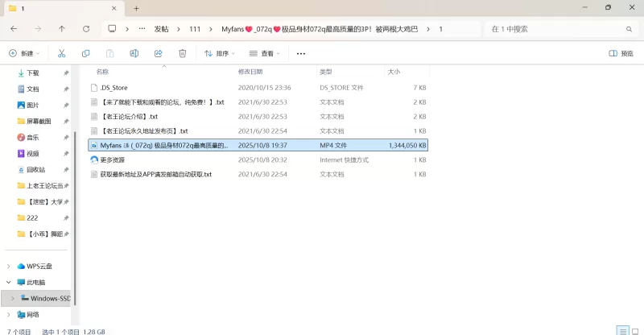
Task: Click the Rename icon in toolbar
Action: (x=134, y=53)
